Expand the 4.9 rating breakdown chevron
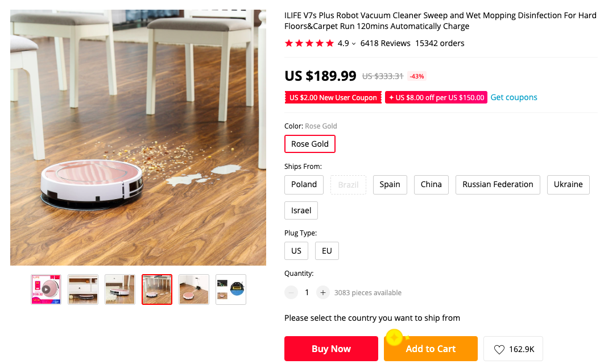Image resolution: width=604 pixels, height=364 pixels. coord(354,44)
